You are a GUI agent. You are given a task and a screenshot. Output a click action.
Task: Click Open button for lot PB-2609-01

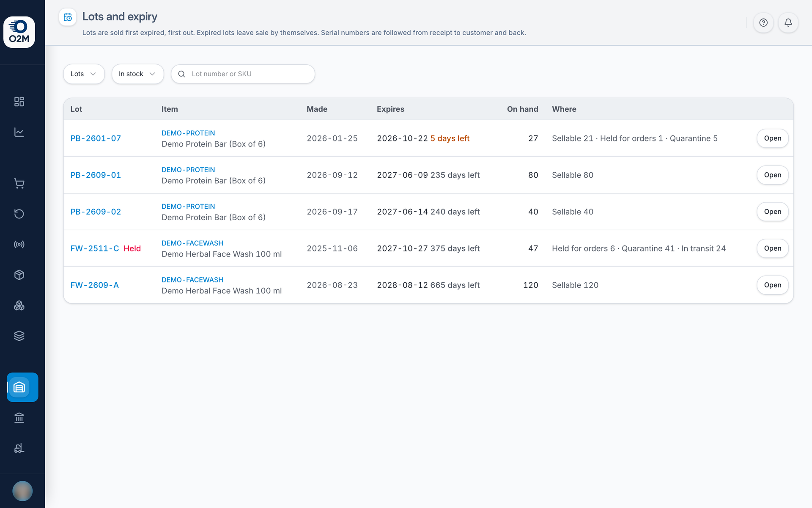coord(772,175)
